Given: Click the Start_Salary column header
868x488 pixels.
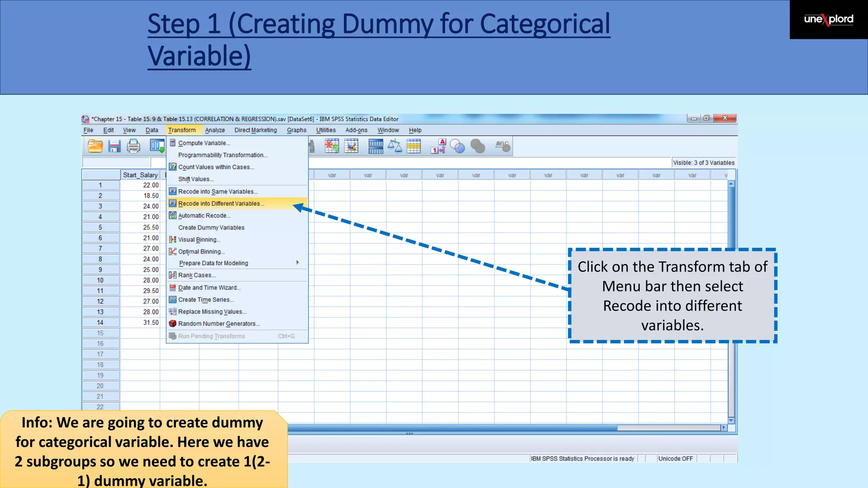Looking at the screenshot, I should point(140,175).
